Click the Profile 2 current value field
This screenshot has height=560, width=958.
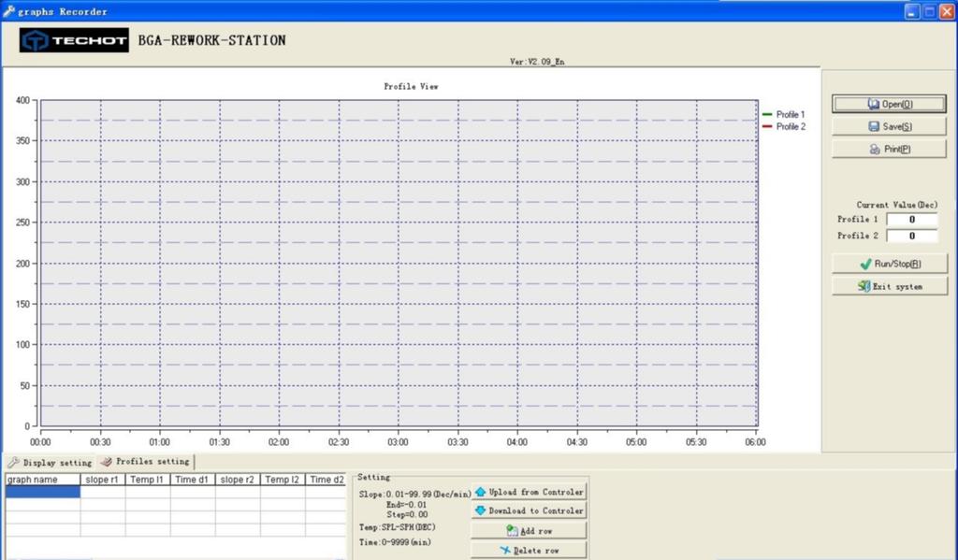point(911,236)
